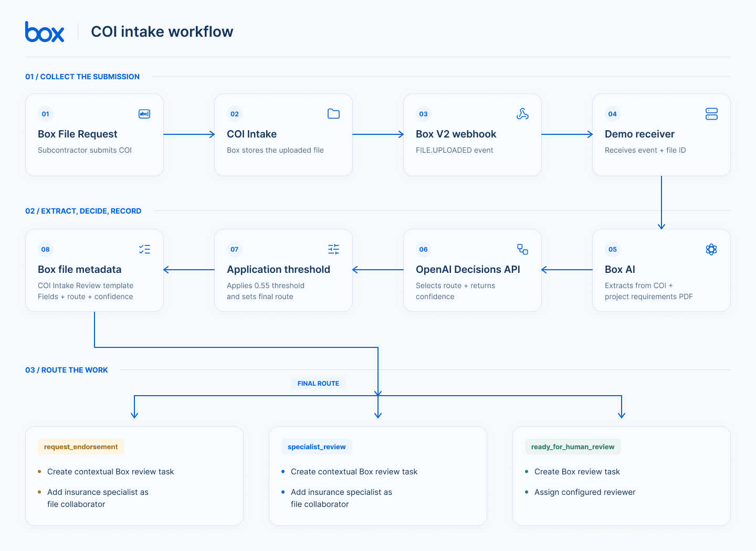756x551 pixels.
Task: Click the FINAL ROUTE label
Action: point(318,384)
